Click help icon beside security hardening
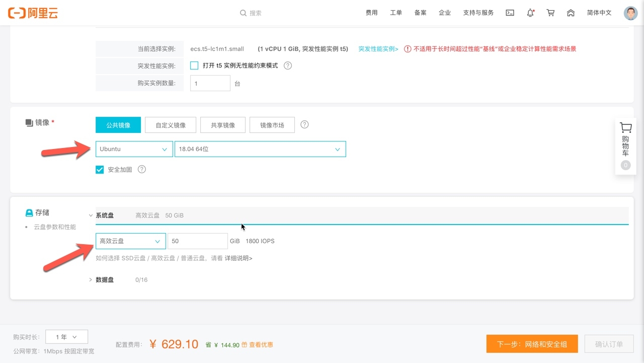The height and width of the screenshot is (363, 644). pos(142,170)
